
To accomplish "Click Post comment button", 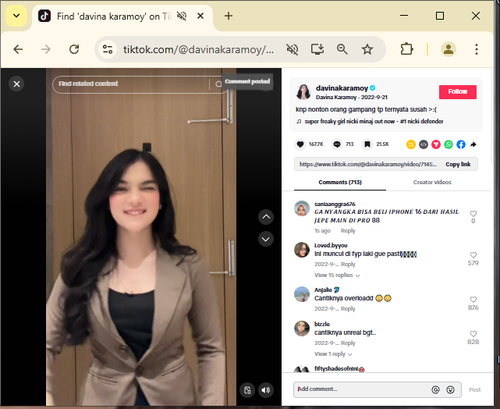I will 475,390.
